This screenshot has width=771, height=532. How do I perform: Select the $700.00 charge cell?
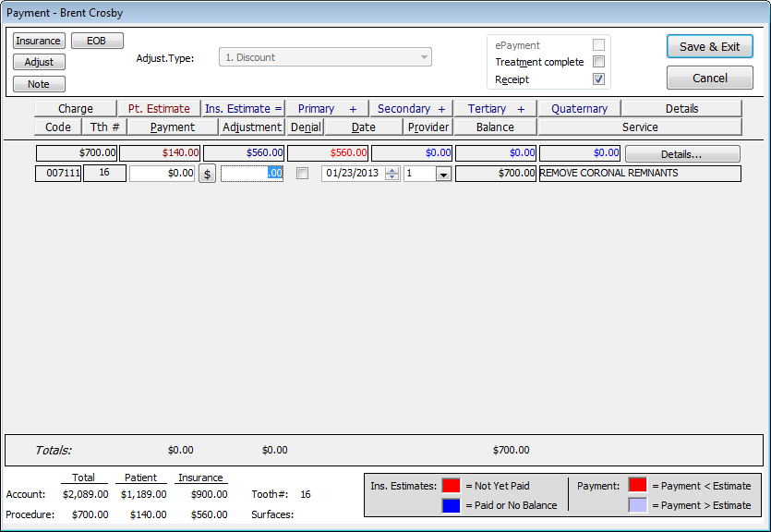coord(77,153)
